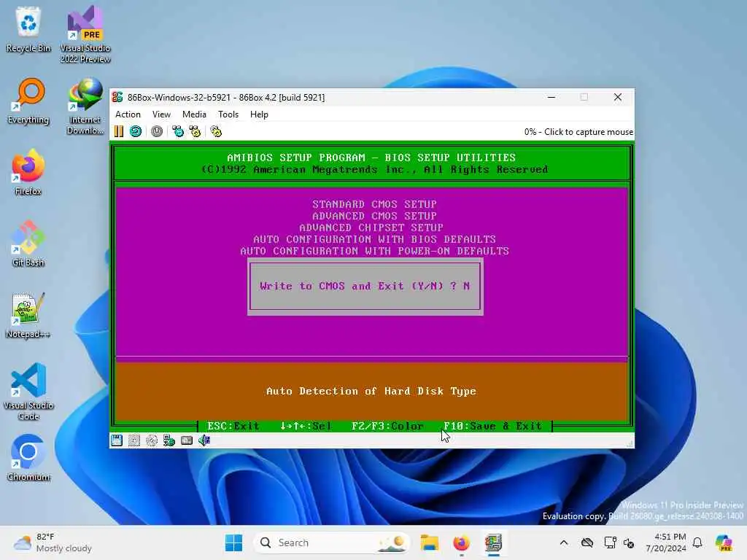Click the display/network tray icon

click(610, 542)
